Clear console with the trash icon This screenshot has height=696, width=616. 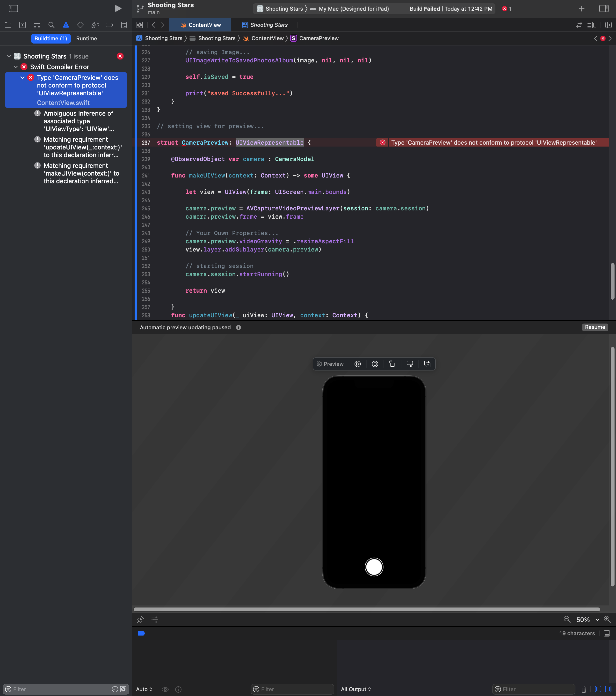(584, 689)
